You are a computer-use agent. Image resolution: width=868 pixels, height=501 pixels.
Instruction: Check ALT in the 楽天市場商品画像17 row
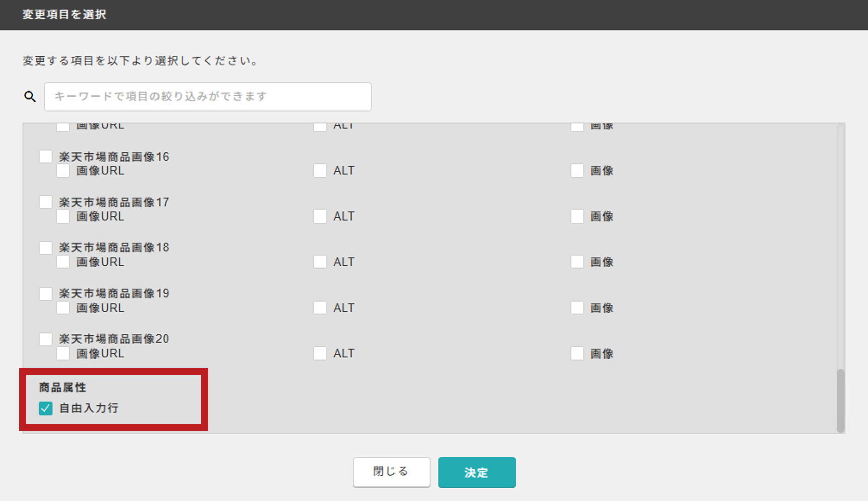320,217
